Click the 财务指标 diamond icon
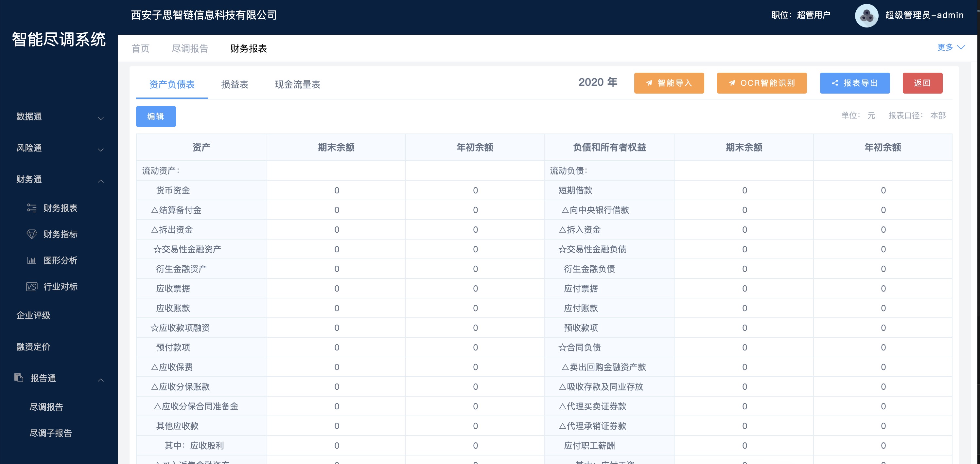The width and height of the screenshot is (980, 464). pyautogui.click(x=32, y=234)
